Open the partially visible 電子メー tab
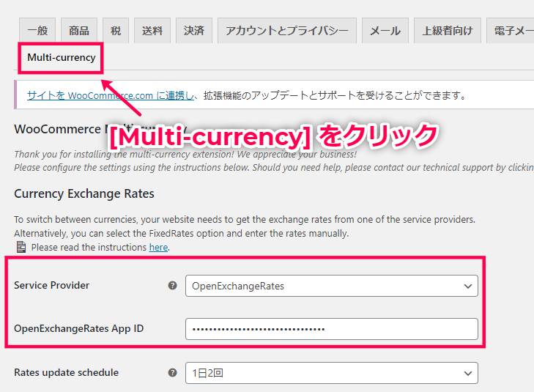The width and height of the screenshot is (534, 392). tap(510, 31)
